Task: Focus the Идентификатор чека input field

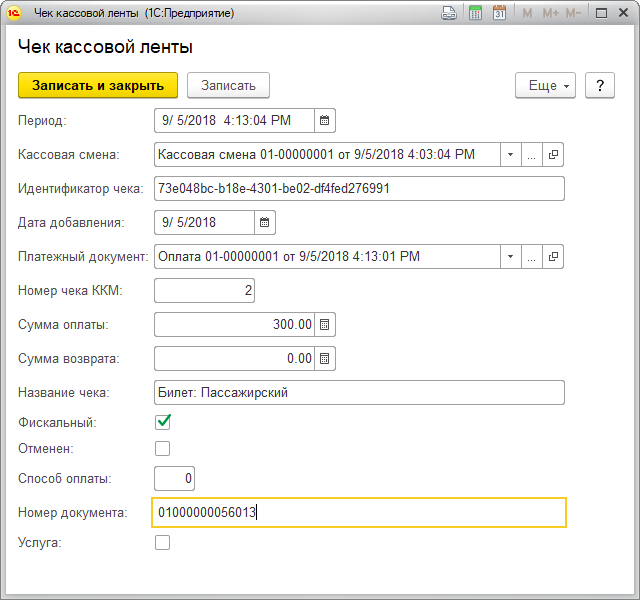Action: (x=359, y=188)
